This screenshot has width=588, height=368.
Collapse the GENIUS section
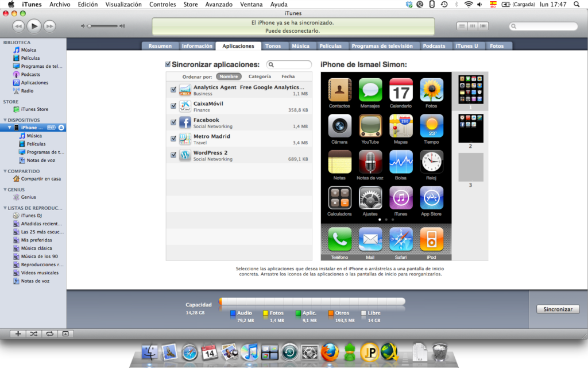5,190
